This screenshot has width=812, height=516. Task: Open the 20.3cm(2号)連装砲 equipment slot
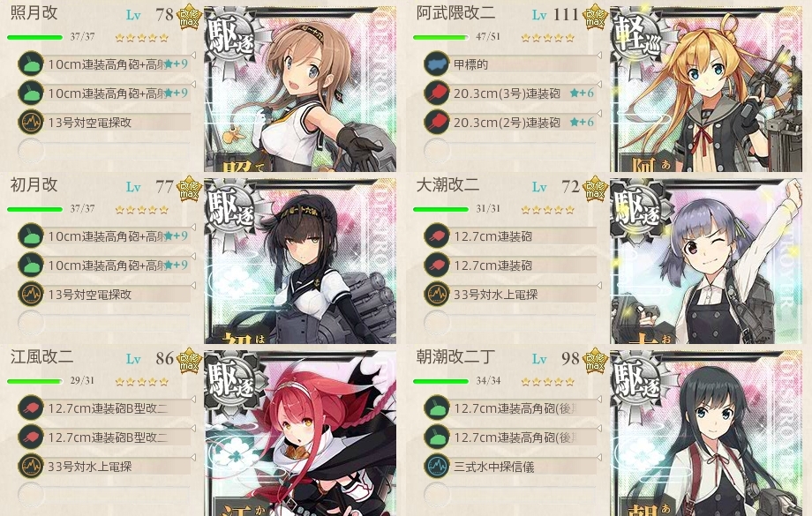point(510,122)
